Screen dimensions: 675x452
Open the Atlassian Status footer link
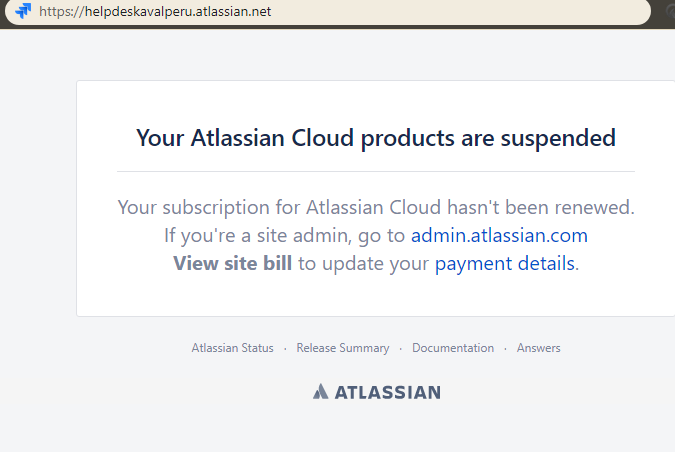(232, 348)
